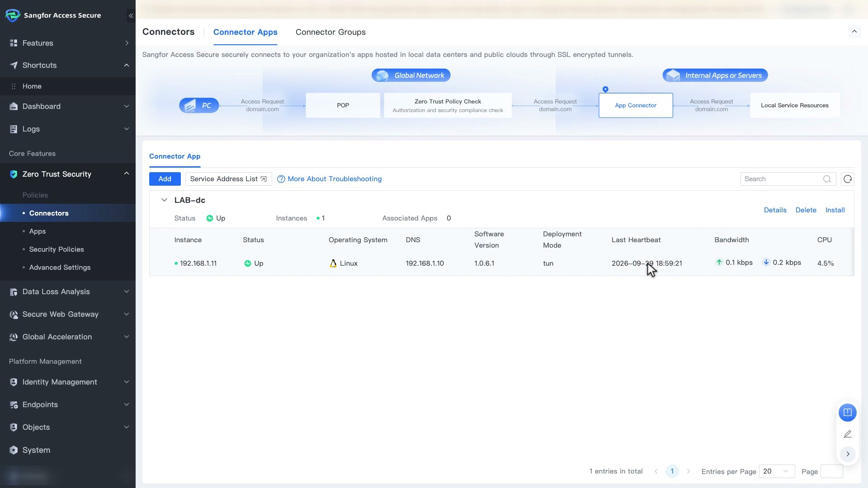This screenshot has width=868, height=488.
Task: Expand the Identity Management menu
Action: (127, 382)
